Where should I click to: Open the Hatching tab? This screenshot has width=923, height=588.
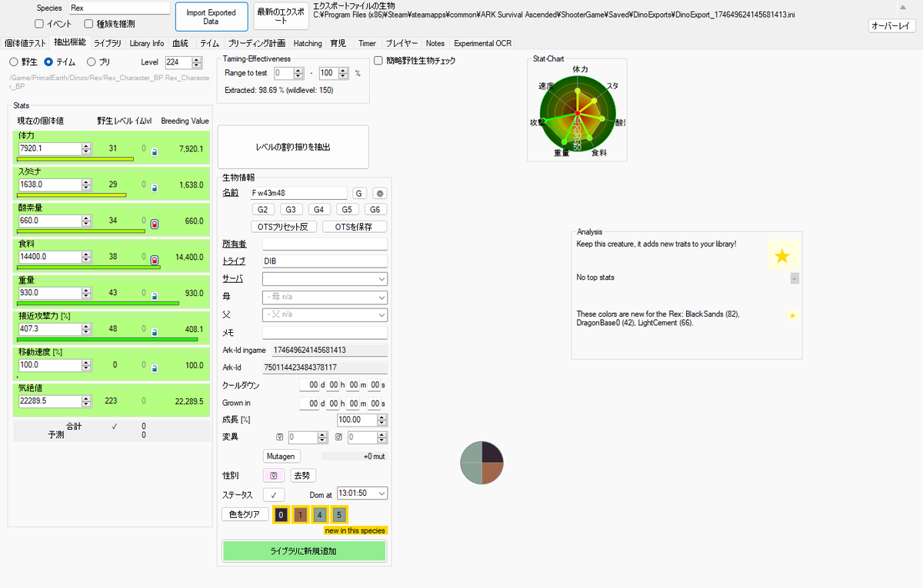[x=308, y=43]
